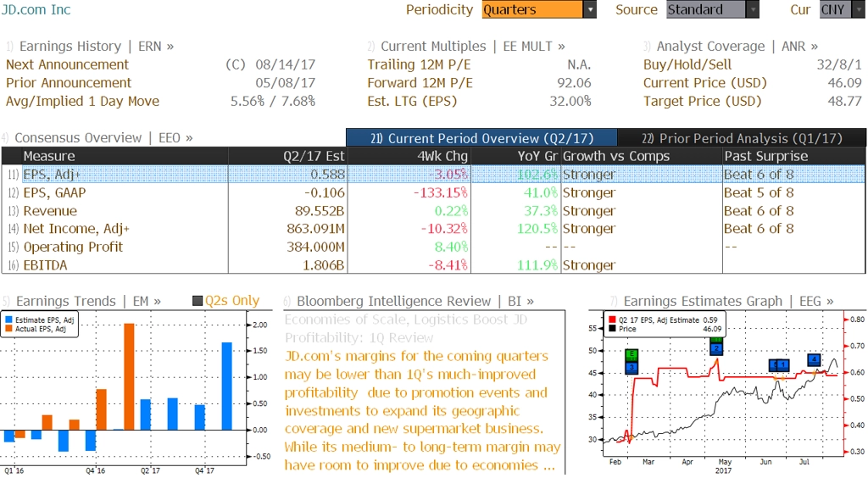Open the Cur currency dropdown arrow

point(860,9)
